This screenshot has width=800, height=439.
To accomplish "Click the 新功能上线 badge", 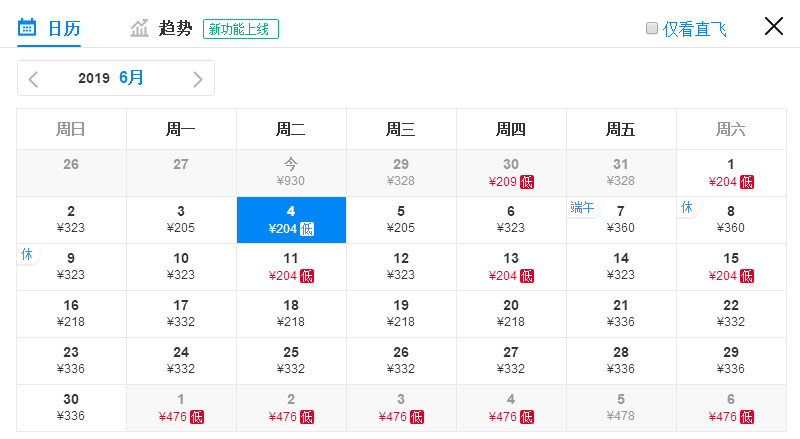I will tap(241, 29).
